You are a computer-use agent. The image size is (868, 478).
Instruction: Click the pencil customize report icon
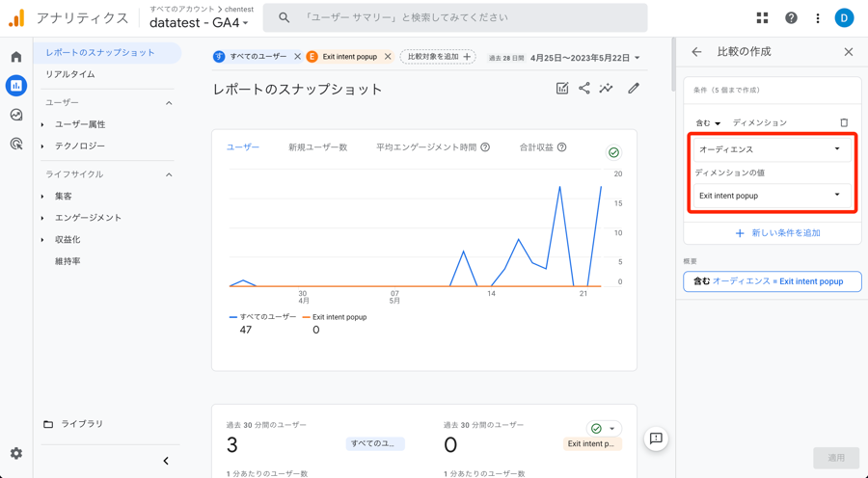(x=634, y=89)
